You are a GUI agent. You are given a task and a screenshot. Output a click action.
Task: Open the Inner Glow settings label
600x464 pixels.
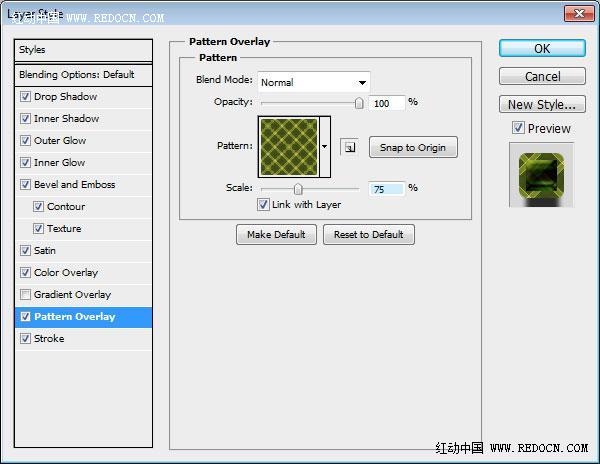pyautogui.click(x=59, y=163)
